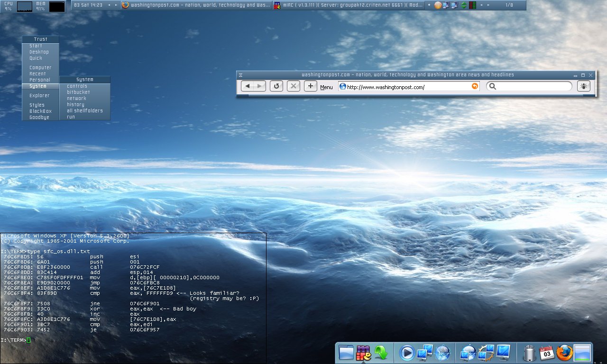Open controls in System submenu
This screenshot has height=364, width=607.
pos(85,86)
